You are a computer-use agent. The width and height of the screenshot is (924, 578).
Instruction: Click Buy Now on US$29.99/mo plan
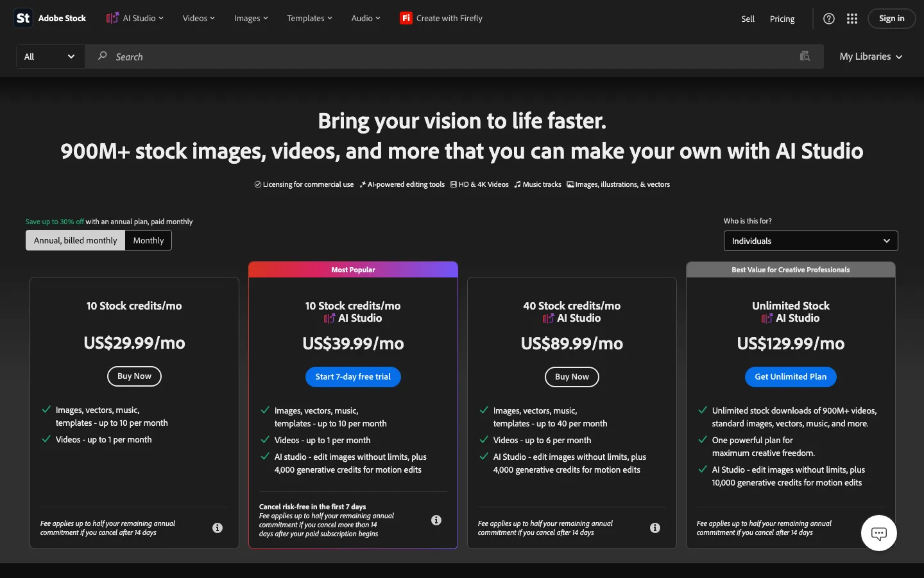[134, 376]
